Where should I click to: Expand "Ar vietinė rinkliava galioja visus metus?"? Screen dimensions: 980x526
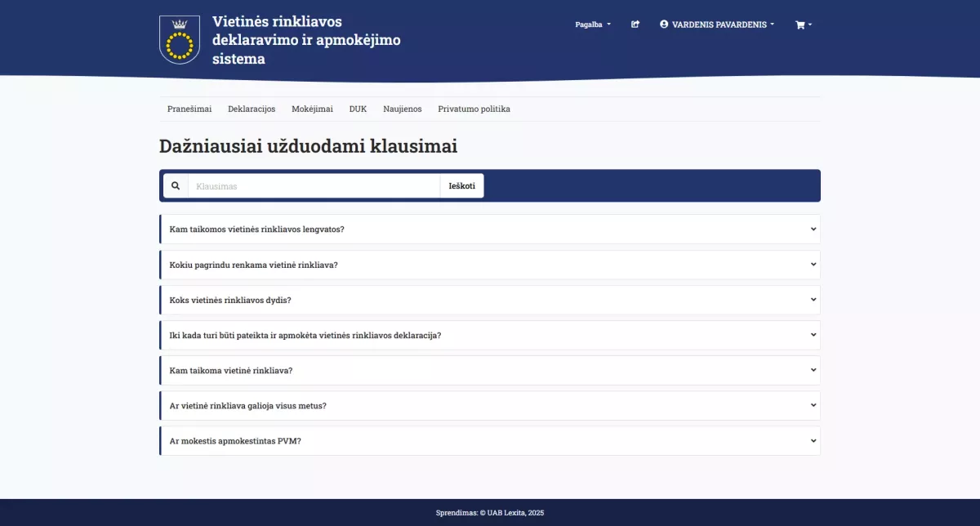click(490, 405)
